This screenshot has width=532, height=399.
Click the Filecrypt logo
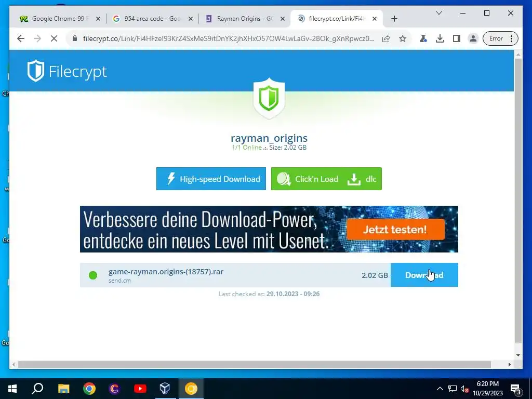click(x=67, y=71)
